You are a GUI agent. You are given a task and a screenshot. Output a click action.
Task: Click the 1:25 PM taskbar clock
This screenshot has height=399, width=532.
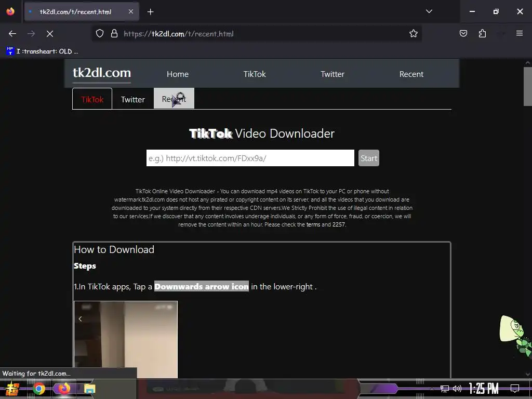click(x=484, y=389)
